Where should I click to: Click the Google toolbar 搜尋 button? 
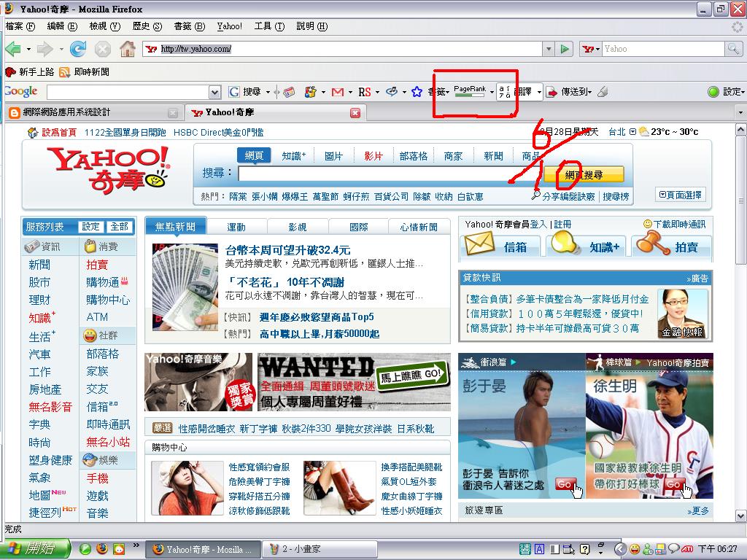click(x=245, y=92)
